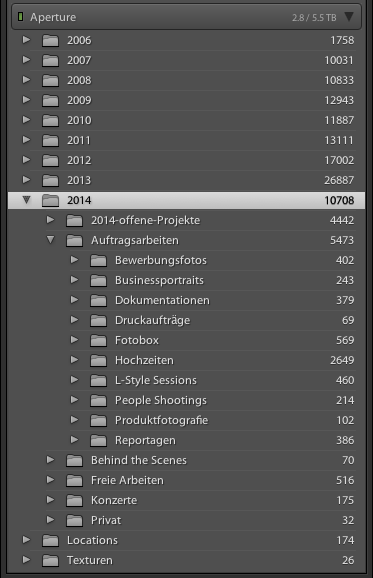This screenshot has width=373, height=578.
Task: Collapse the Auftragsarbeiten folder
Action: 50,240
